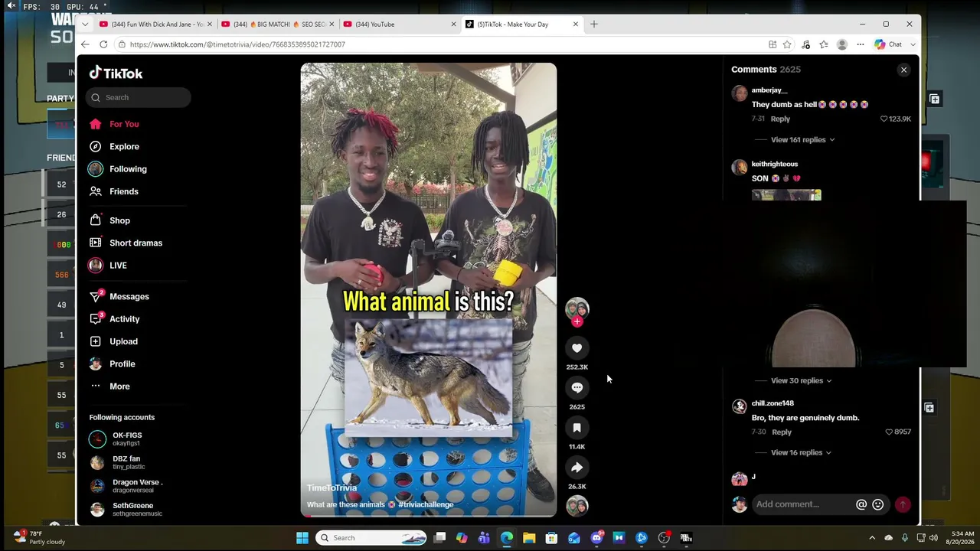The height and width of the screenshot is (551, 980).
Task: Like chill.zone148's comment heart
Action: click(889, 432)
